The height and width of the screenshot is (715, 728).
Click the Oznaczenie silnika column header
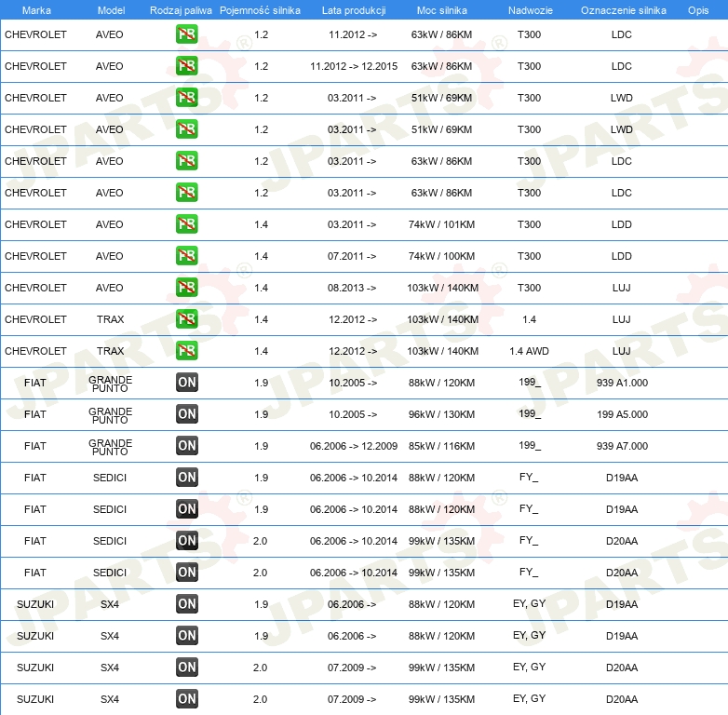(x=623, y=10)
